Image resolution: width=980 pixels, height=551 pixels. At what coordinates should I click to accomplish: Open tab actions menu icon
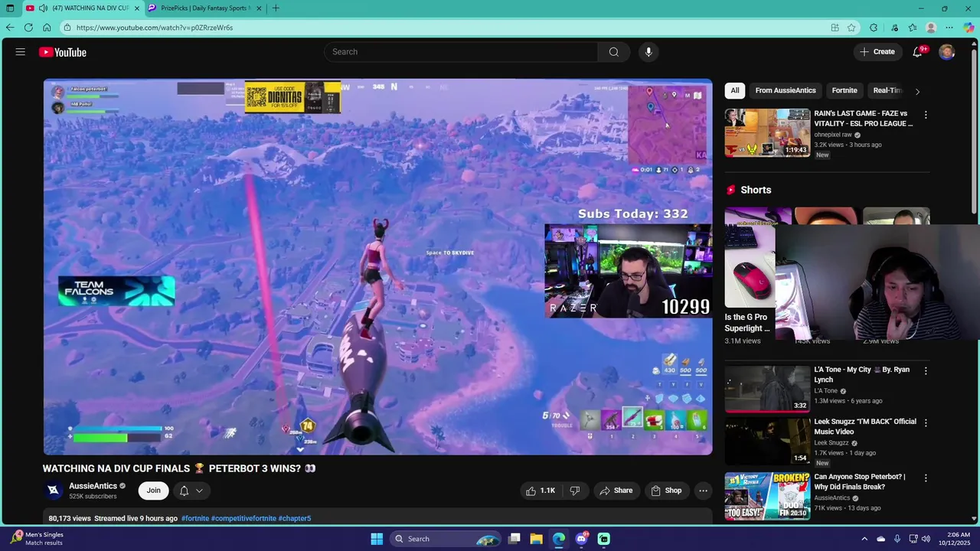pyautogui.click(x=10, y=8)
